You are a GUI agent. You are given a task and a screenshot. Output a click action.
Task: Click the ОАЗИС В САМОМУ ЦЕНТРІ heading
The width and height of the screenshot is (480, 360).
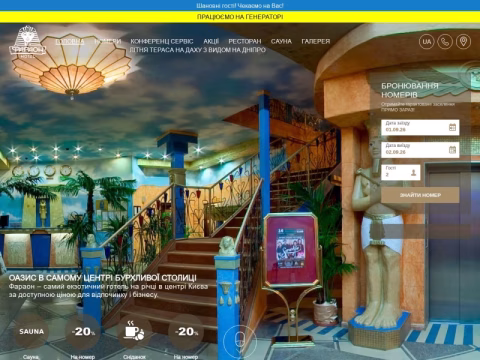[x=103, y=278]
